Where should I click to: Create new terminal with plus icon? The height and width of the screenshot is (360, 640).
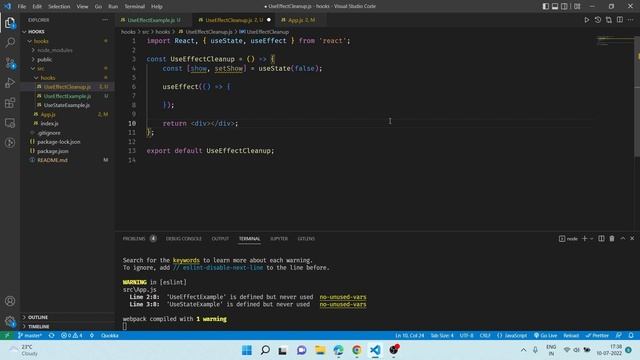click(584, 238)
